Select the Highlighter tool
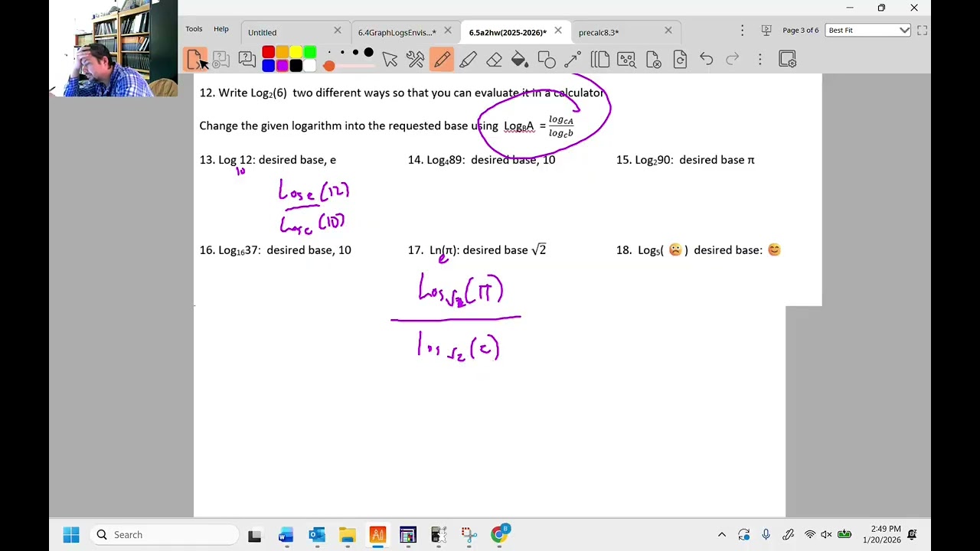980x551 pixels. [468, 59]
